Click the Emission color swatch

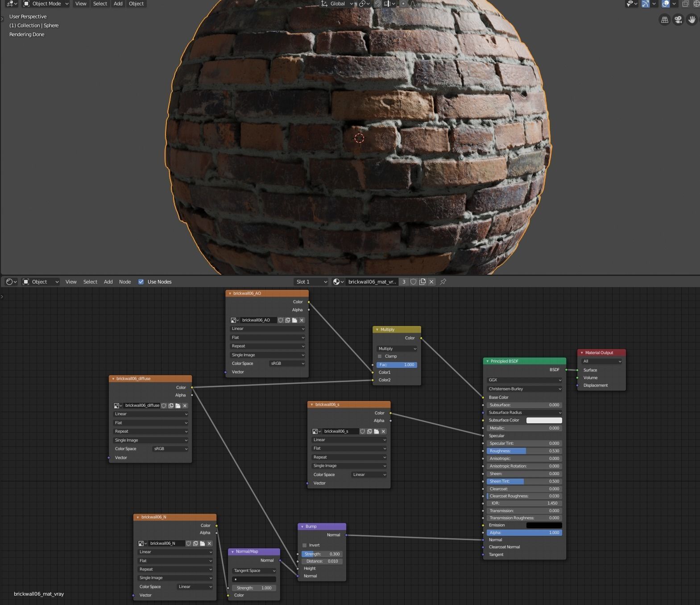click(x=544, y=525)
